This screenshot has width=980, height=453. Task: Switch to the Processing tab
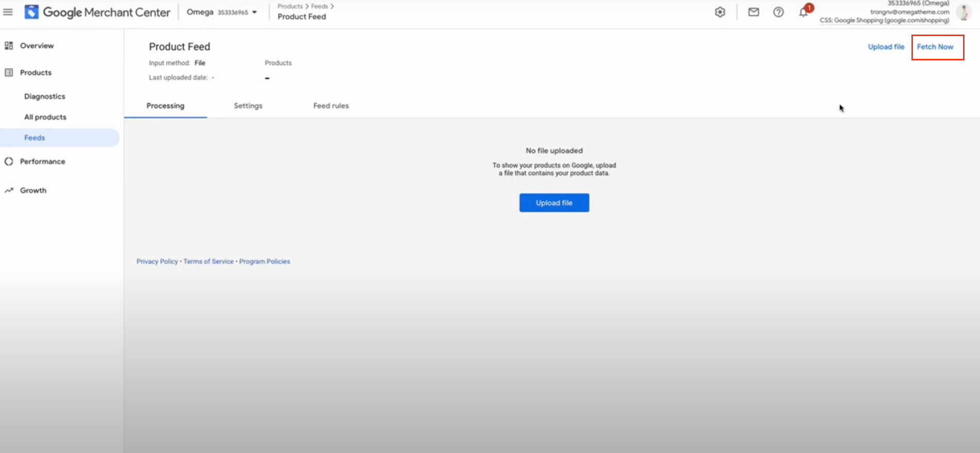[166, 106]
